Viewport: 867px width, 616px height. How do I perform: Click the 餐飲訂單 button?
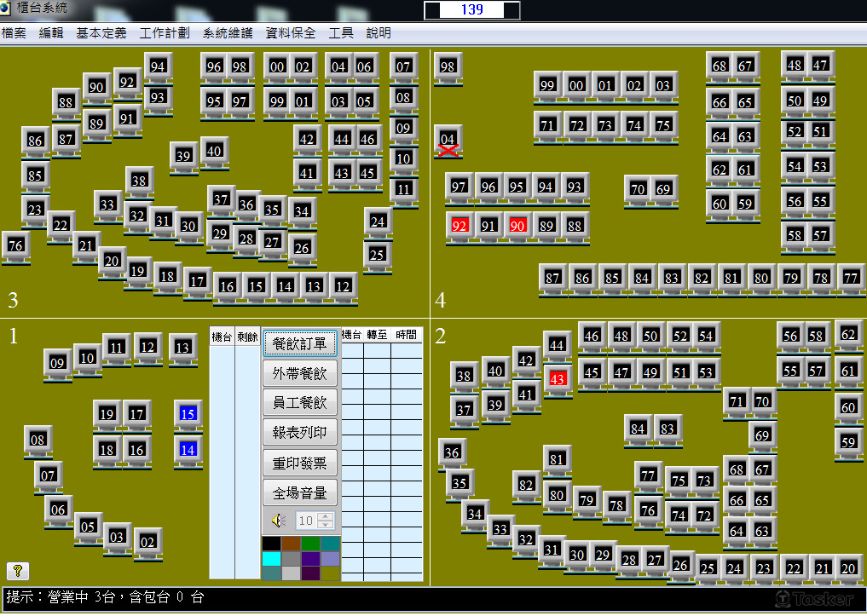click(x=300, y=343)
